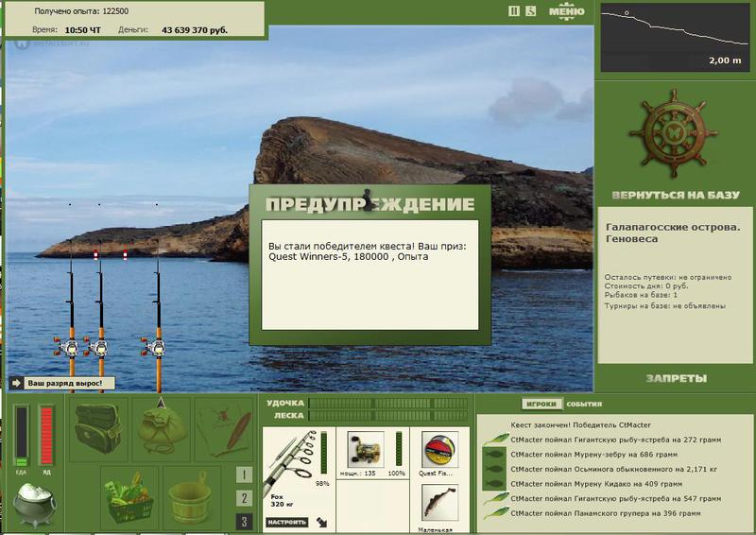This screenshot has width=756, height=535.
Task: Click log entry 'Гигантскую рыбу-ястреба на 547 грамм'
Action: [x=616, y=498]
